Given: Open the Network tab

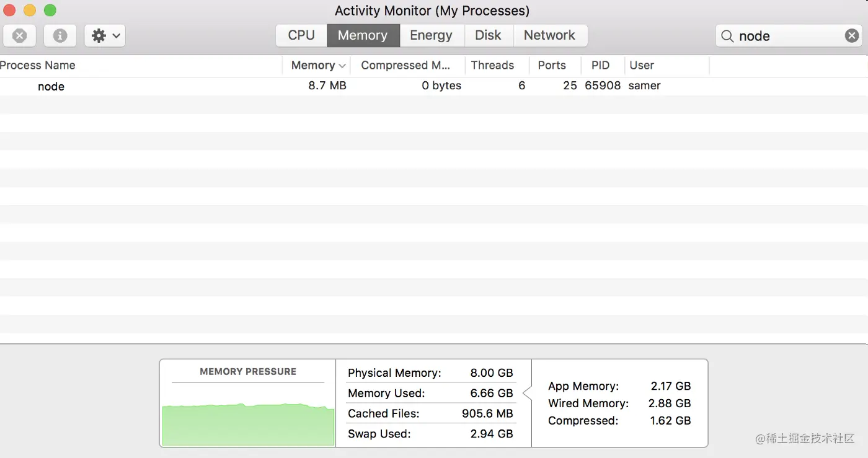Looking at the screenshot, I should (549, 35).
